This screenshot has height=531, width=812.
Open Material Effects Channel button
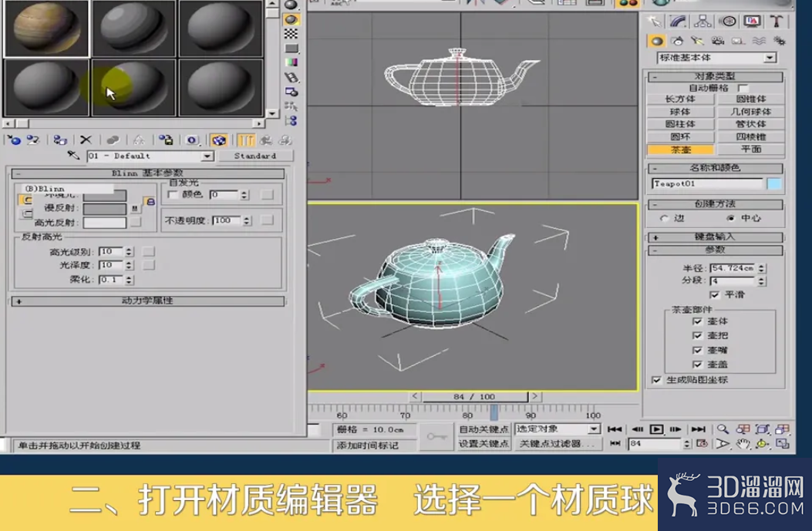click(x=191, y=140)
